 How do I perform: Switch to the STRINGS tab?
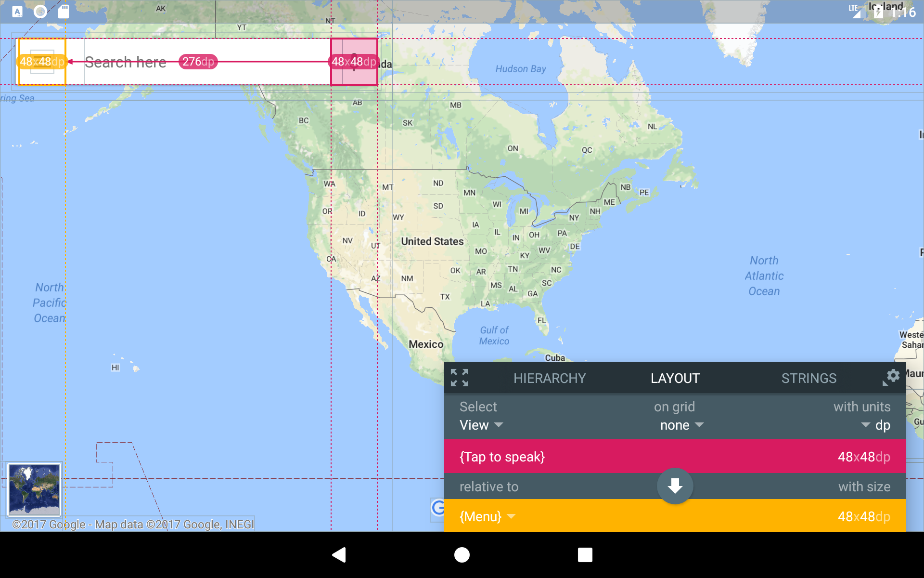click(x=809, y=378)
